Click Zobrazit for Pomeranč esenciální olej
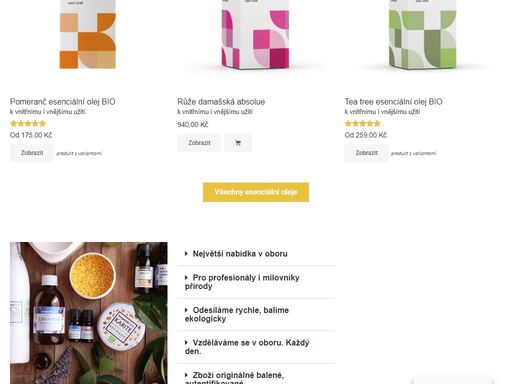The height and width of the screenshot is (384, 512). pos(32,153)
